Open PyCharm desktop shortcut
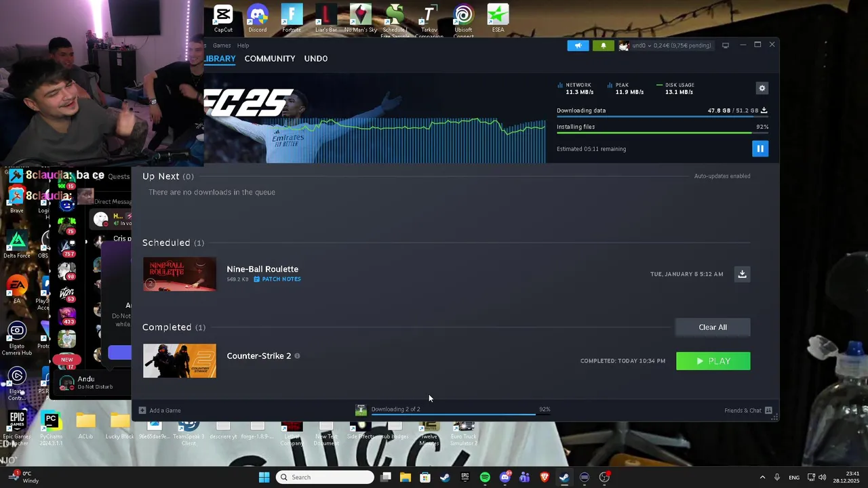Viewport: 868px width, 488px height. [x=51, y=427]
